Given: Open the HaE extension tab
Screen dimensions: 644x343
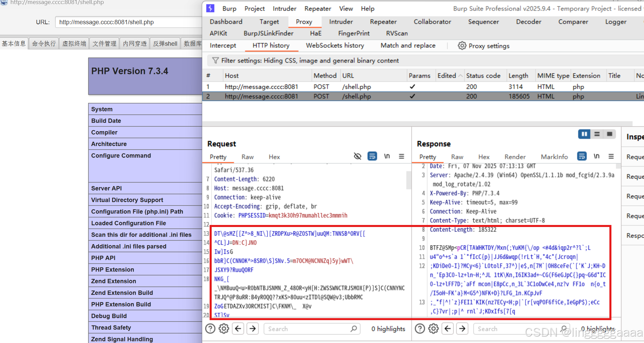Looking at the screenshot, I should click(x=316, y=33).
